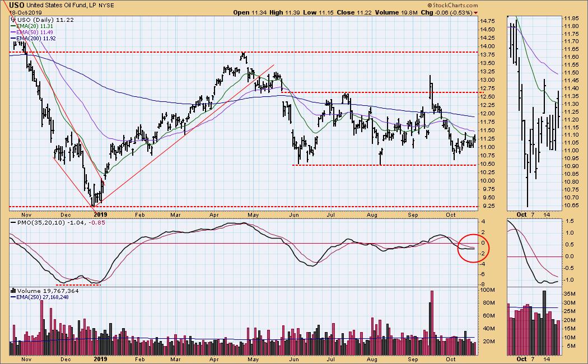This screenshot has height=364, width=588.
Task: Click the 1.5 zoom PMO axis label
Action: (x=570, y=222)
